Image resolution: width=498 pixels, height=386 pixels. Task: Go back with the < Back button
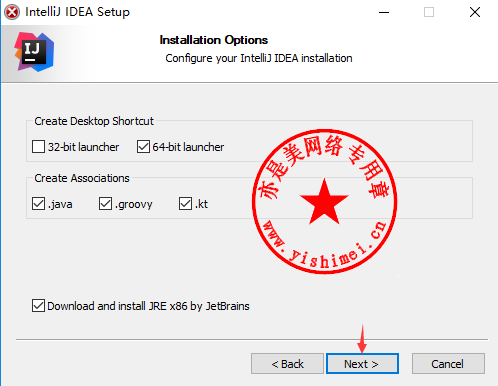(287, 364)
